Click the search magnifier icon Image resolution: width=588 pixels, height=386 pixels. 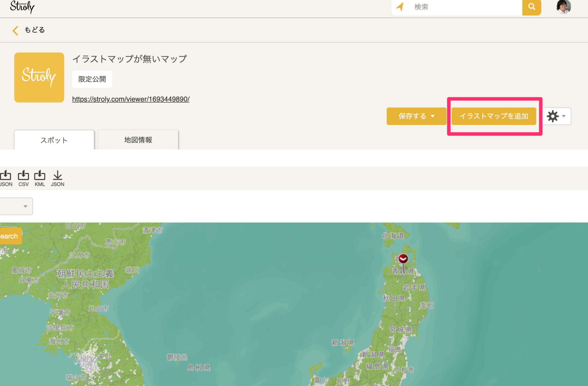click(x=531, y=7)
